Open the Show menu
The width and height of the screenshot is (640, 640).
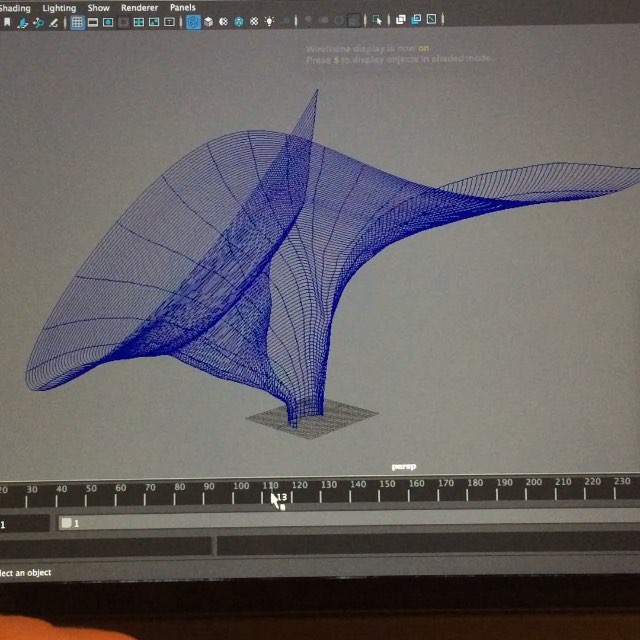coord(98,7)
